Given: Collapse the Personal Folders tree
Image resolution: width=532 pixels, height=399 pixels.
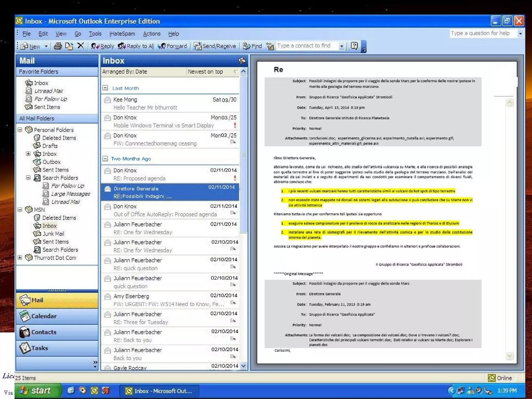Looking at the screenshot, I should pos(20,130).
